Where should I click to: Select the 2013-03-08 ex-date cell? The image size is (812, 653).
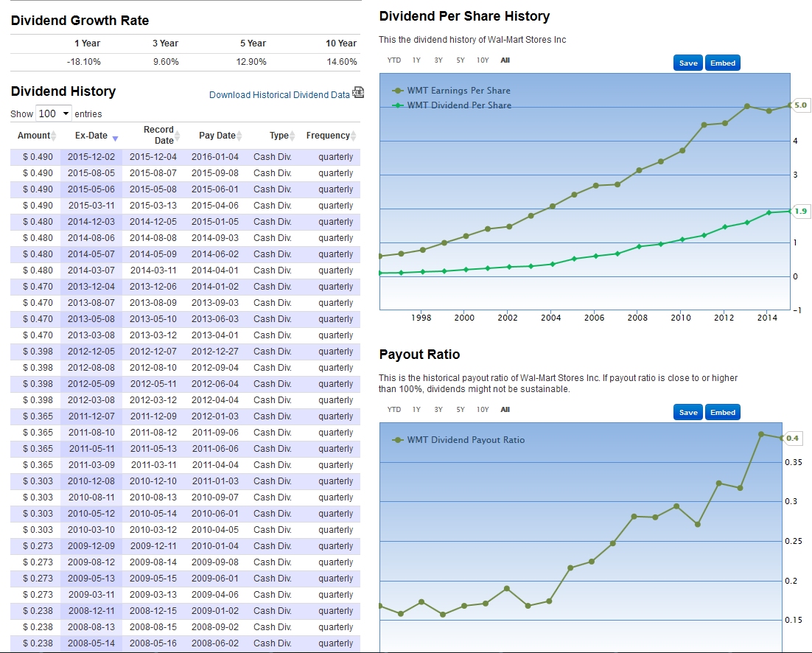pyautogui.click(x=91, y=335)
